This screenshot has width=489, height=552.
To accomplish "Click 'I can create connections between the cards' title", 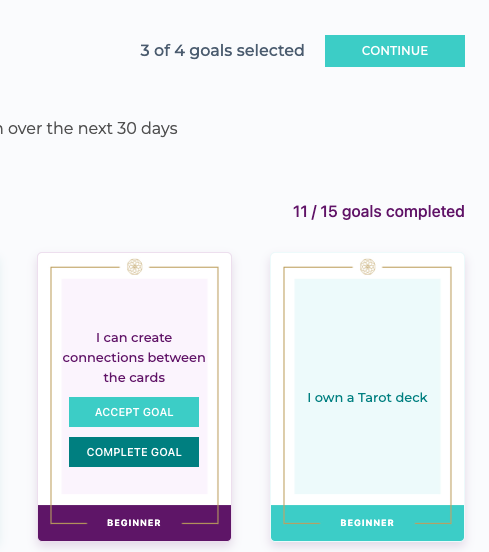I will pos(134,358).
